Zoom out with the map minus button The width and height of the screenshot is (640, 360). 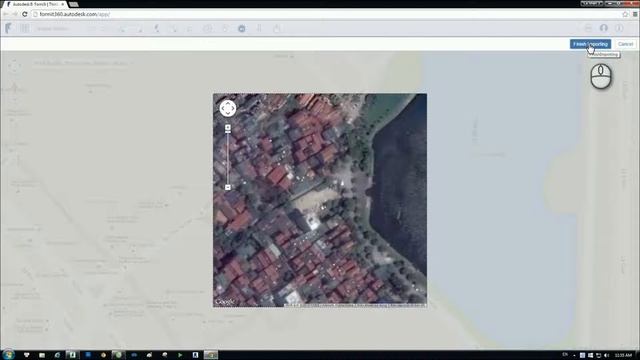point(228,187)
